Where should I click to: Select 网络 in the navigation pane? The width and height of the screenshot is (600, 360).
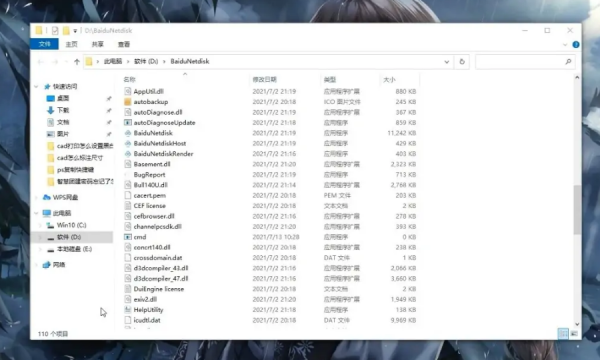click(x=59, y=265)
